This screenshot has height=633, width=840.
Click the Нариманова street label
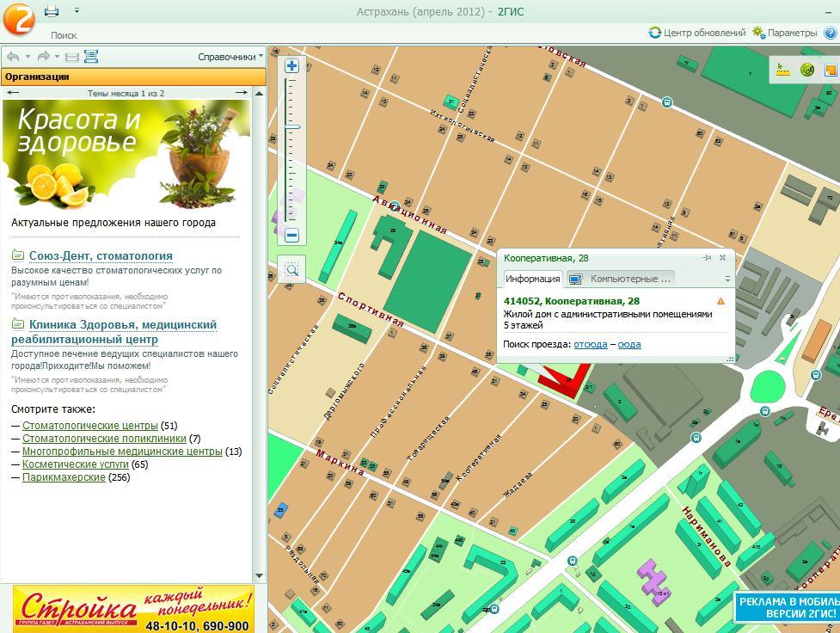(706, 537)
